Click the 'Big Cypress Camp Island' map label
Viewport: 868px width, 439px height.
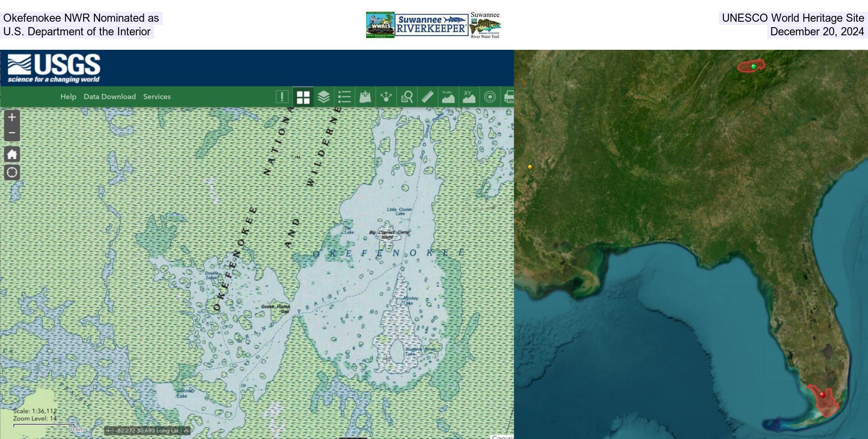click(389, 234)
